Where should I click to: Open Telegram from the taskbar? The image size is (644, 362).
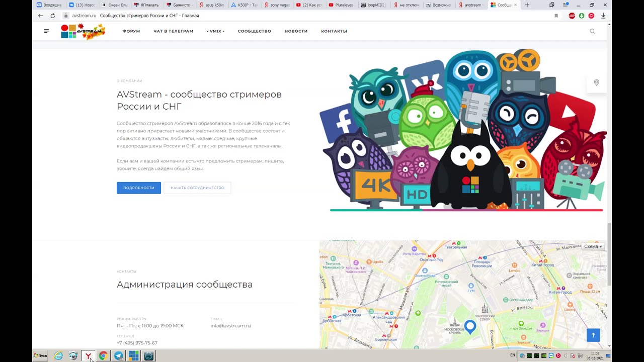point(118,356)
